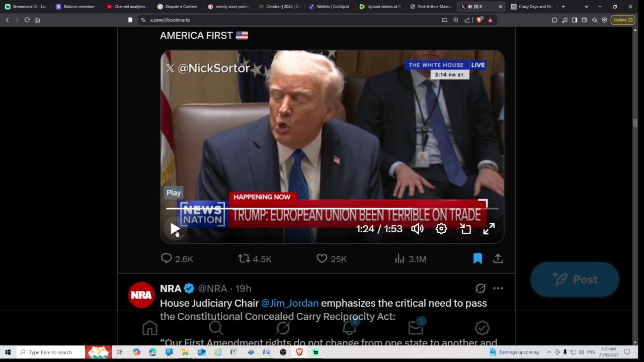644x362 pixels.
Task: Open zoom magnifier in address bar
Action: tap(456, 20)
